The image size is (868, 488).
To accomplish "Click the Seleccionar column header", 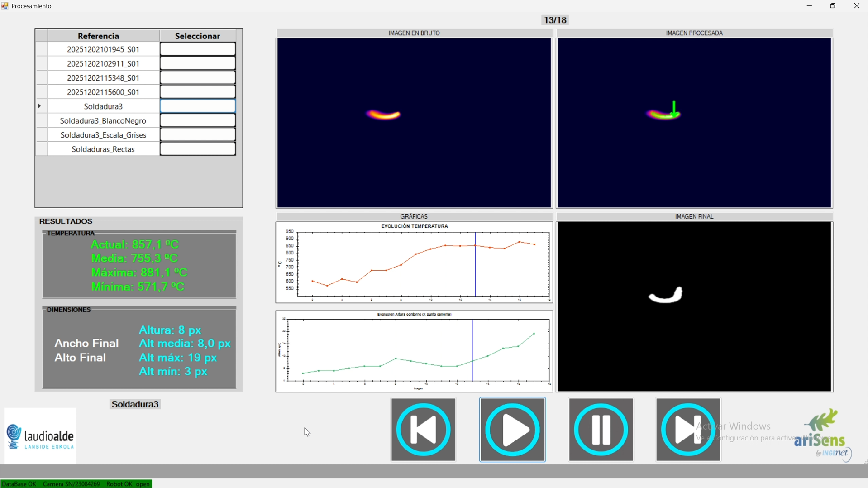I will (198, 36).
